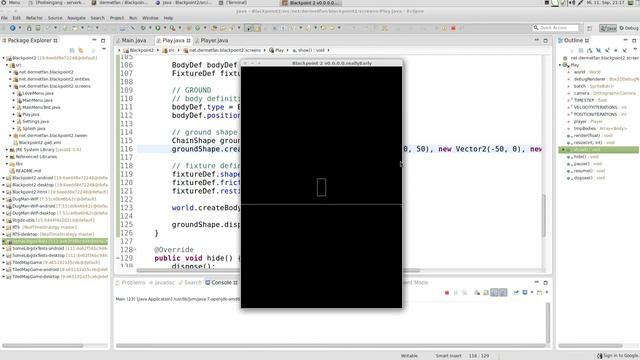This screenshot has height=360, width=640.
Task: Toggle Scroll Lock in Console toolbar
Action: click(x=486, y=293)
